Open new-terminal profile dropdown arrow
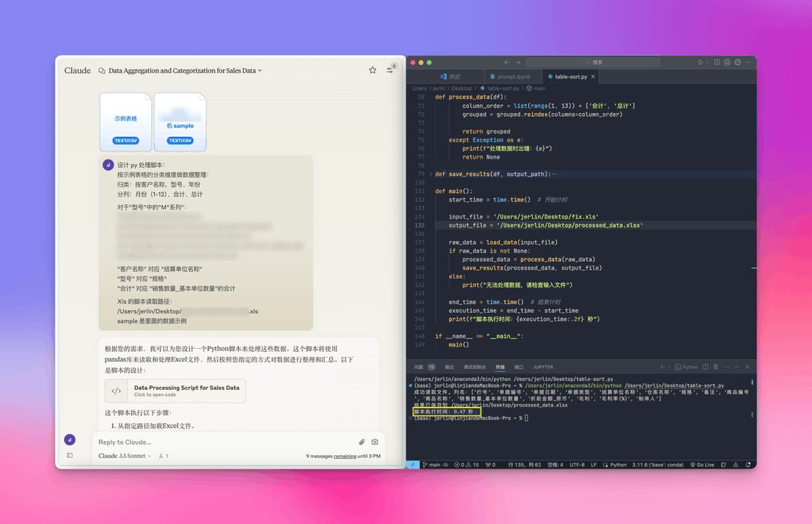Screen dimensions: 812x524 [669, 368]
